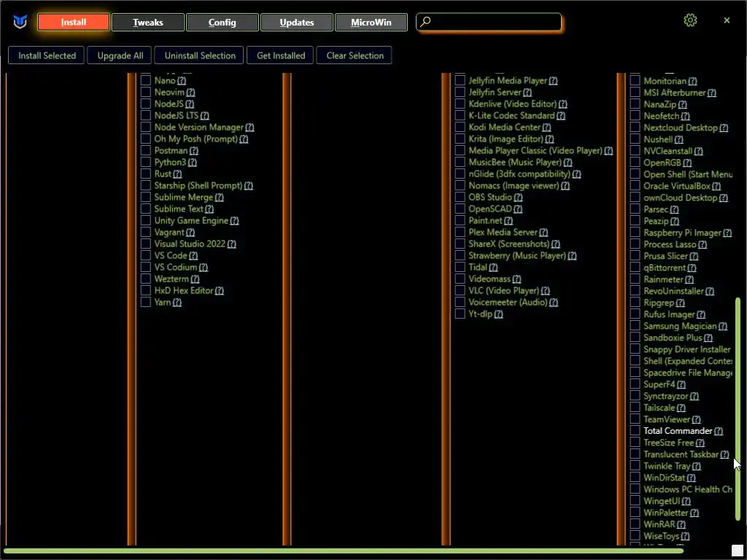747x560 pixels.
Task: Click the Unity Game Engine label
Action: tap(191, 220)
